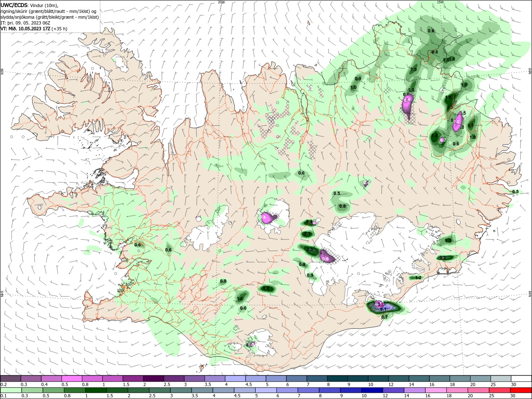This screenshot has height=399, width=532.
Task: Choose the white 30 snow legend swatch
Action: tap(522, 379)
